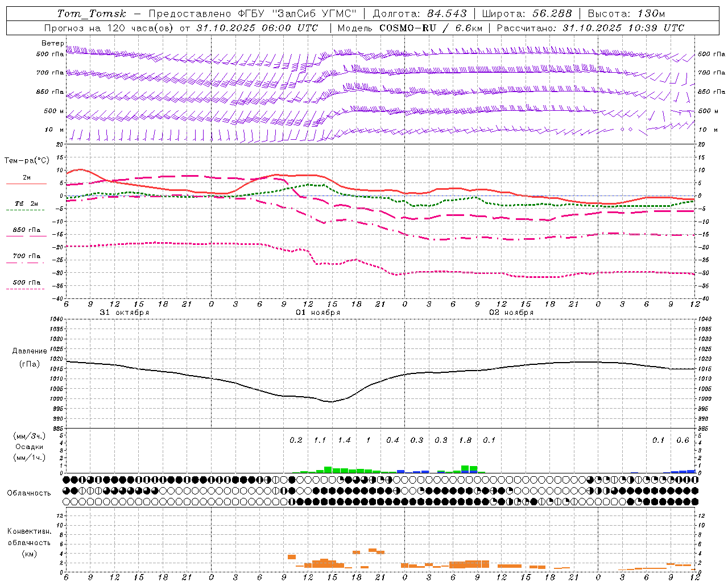Viewport: 728px width, 582px height.
Task: Click the dotted line sample under Td 2м legend
Action: 25,210
